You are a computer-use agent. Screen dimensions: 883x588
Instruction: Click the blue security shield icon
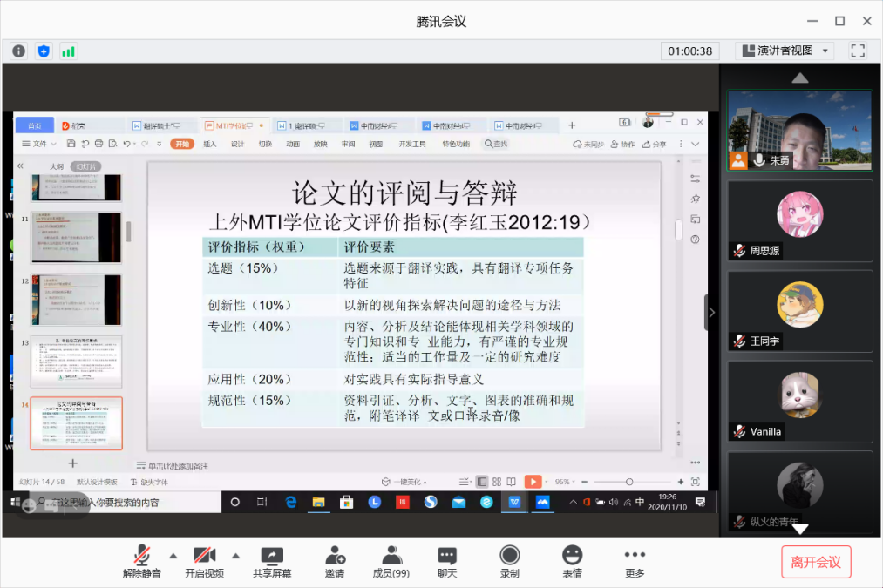tap(44, 51)
